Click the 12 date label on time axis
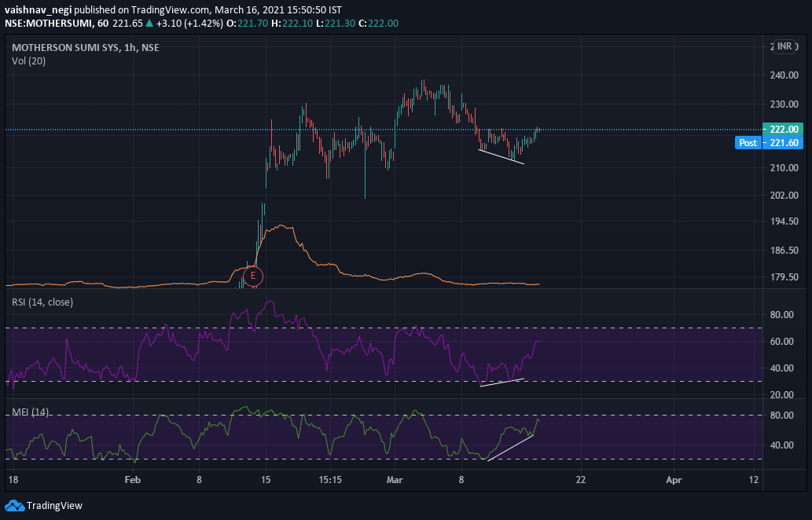 click(754, 480)
